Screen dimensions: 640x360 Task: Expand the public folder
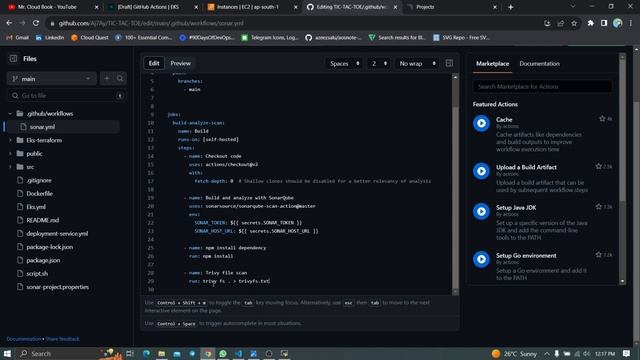click(x=10, y=153)
